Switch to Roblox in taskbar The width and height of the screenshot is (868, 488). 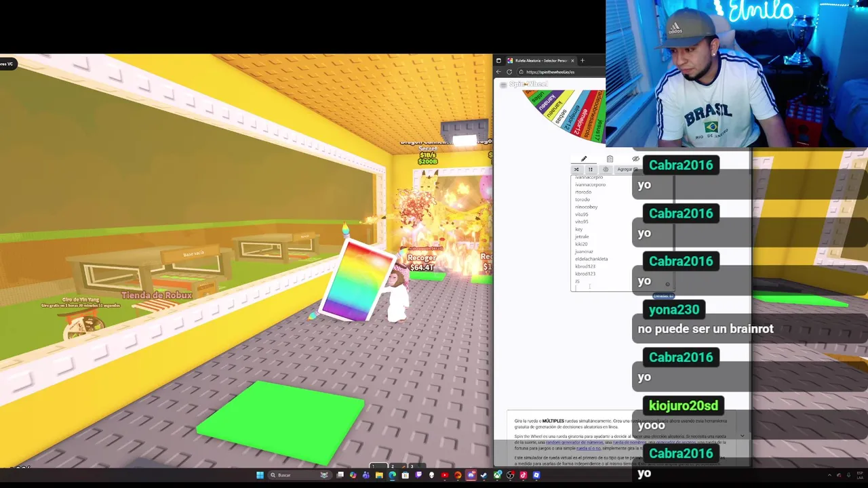pyautogui.click(x=536, y=475)
